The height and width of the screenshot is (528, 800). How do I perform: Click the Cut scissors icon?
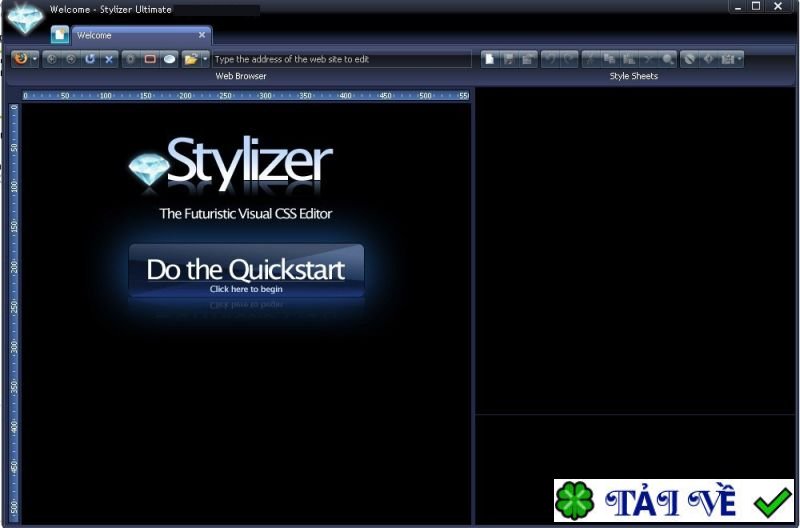coord(591,59)
